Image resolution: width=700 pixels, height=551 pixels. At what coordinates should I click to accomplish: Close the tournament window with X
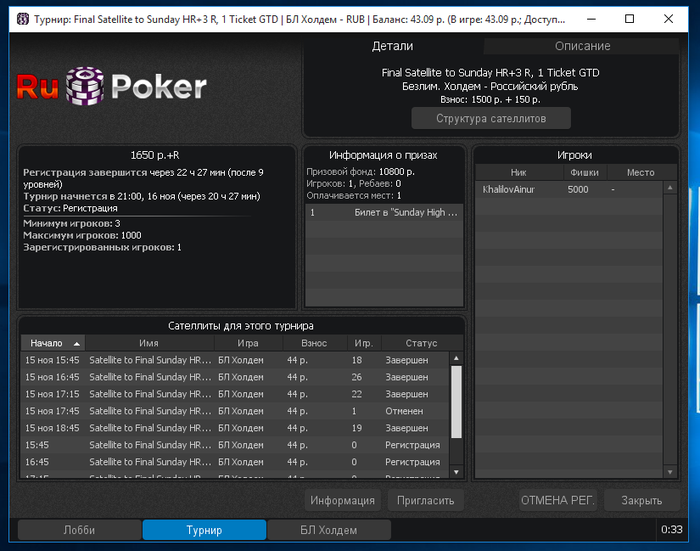668,19
